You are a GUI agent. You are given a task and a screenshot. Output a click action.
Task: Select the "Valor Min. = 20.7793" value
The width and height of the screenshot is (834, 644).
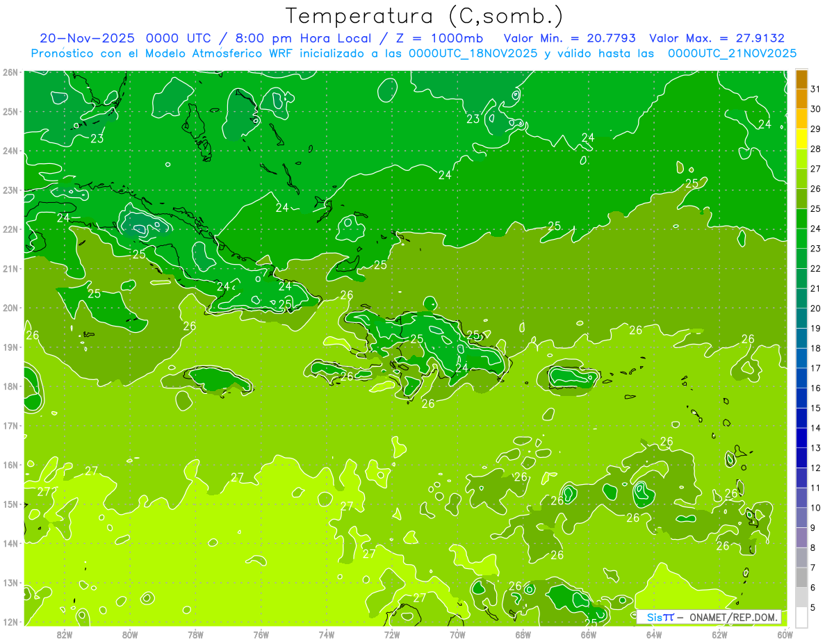[570, 38]
